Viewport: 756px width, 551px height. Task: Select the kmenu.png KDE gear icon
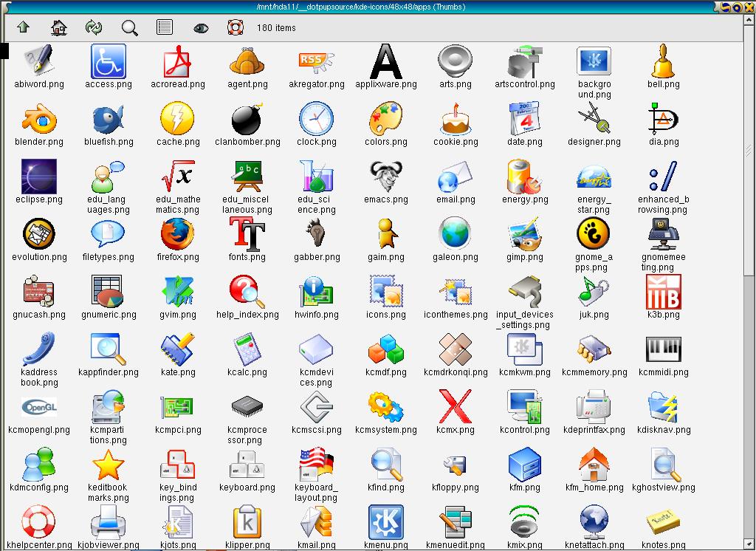(386, 521)
